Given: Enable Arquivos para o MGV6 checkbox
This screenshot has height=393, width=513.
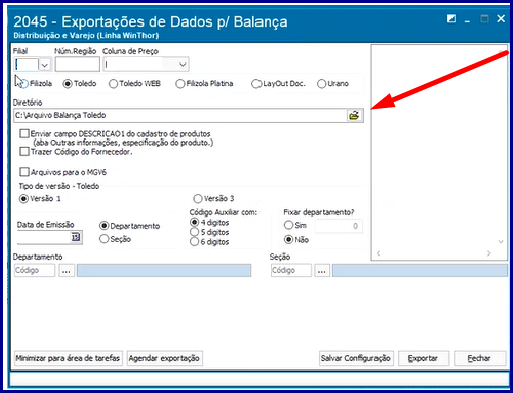Looking at the screenshot, I should point(24,172).
